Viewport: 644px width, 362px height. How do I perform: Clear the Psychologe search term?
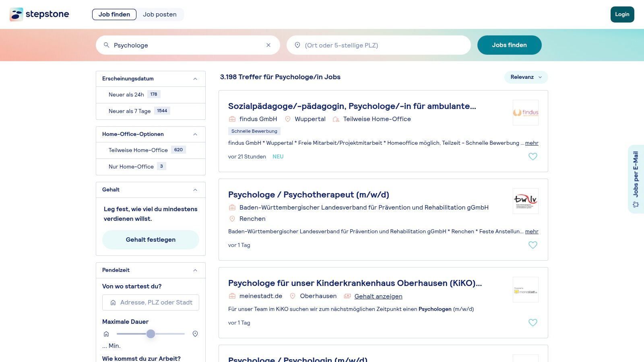[x=268, y=45]
